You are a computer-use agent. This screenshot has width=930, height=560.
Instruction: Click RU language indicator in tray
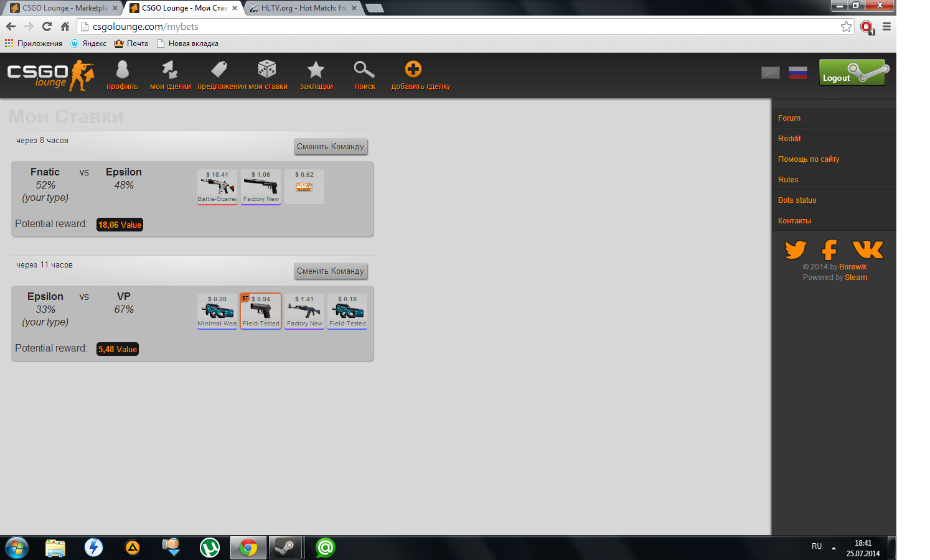point(817,546)
